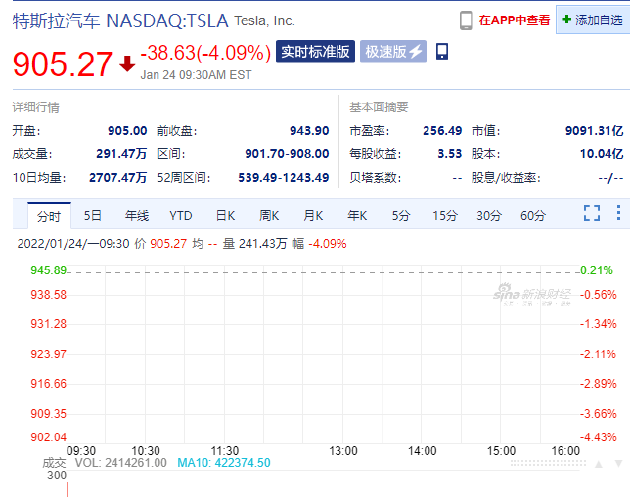Image resolution: width=630 pixels, height=497 pixels.
Task: Click the 市盈率 value 256.49
Action: (x=442, y=131)
